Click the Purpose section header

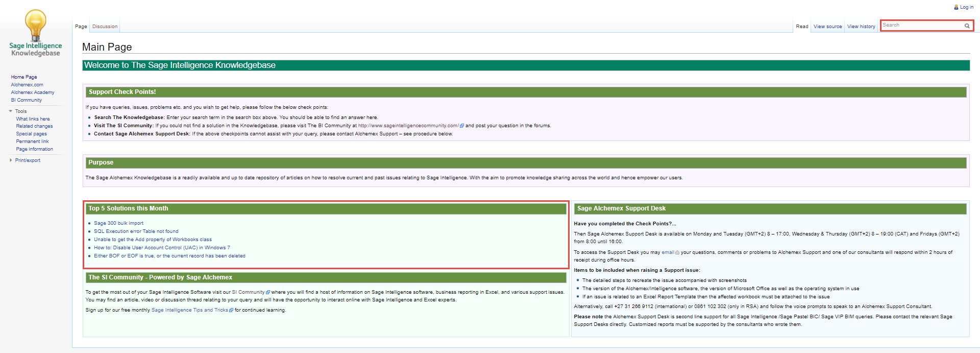[526, 162]
